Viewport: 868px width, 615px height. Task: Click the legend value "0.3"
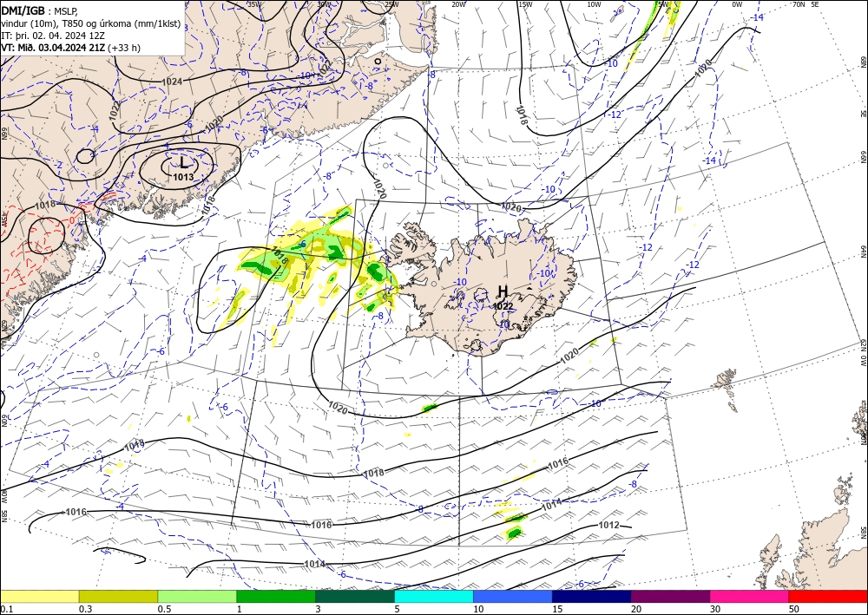[x=85, y=609]
